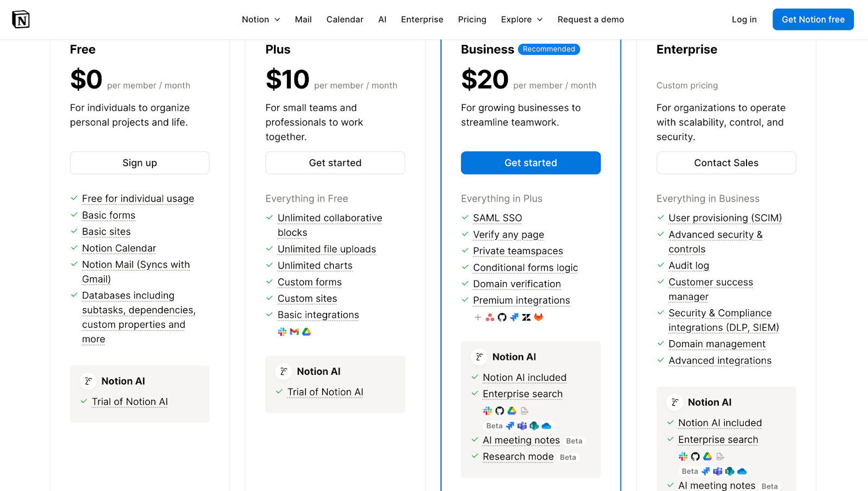Image resolution: width=868 pixels, height=491 pixels.
Task: Click the 'Unlimited file uploads' feature
Action: pyautogui.click(x=327, y=249)
